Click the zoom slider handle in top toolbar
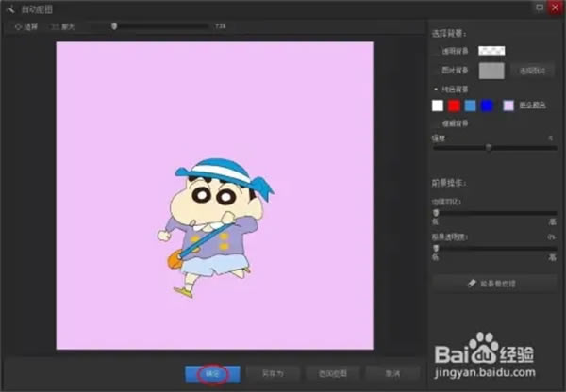The image size is (566, 392). (x=114, y=26)
